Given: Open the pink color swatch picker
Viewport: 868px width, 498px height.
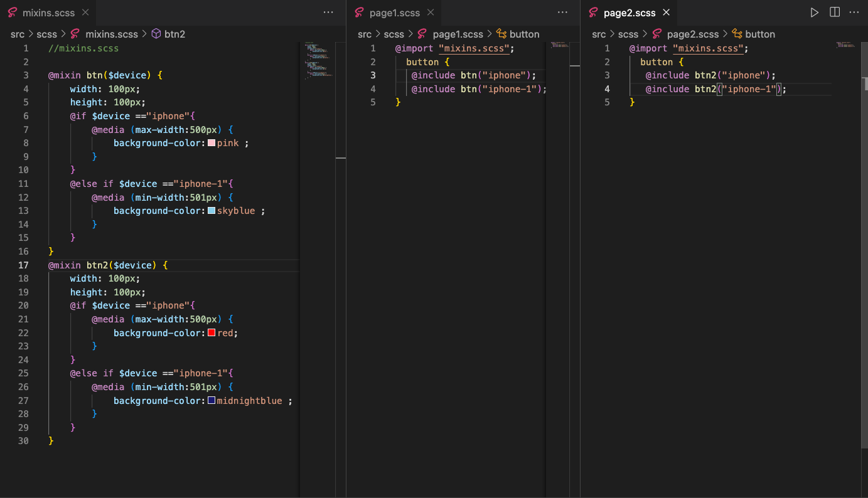Looking at the screenshot, I should [x=212, y=143].
